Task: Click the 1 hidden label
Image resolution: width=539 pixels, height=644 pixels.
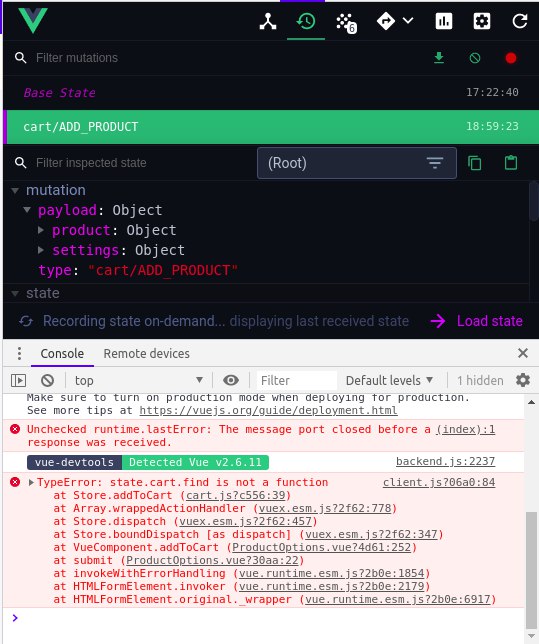Action: pos(480,380)
